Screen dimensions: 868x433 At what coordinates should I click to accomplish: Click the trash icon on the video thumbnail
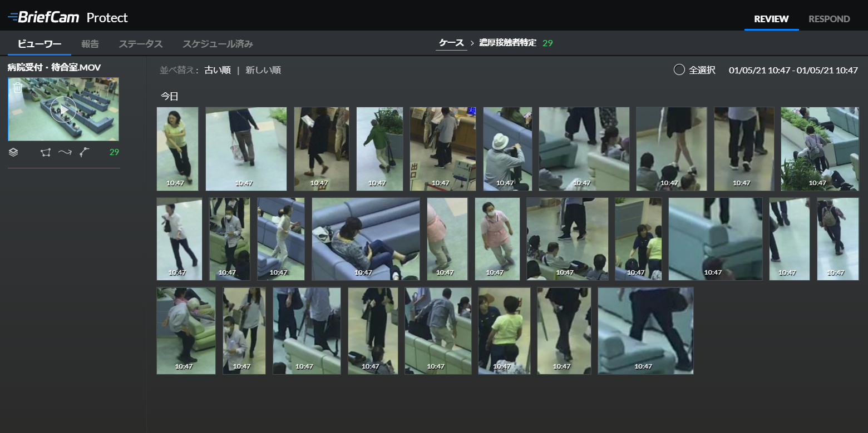click(18, 88)
